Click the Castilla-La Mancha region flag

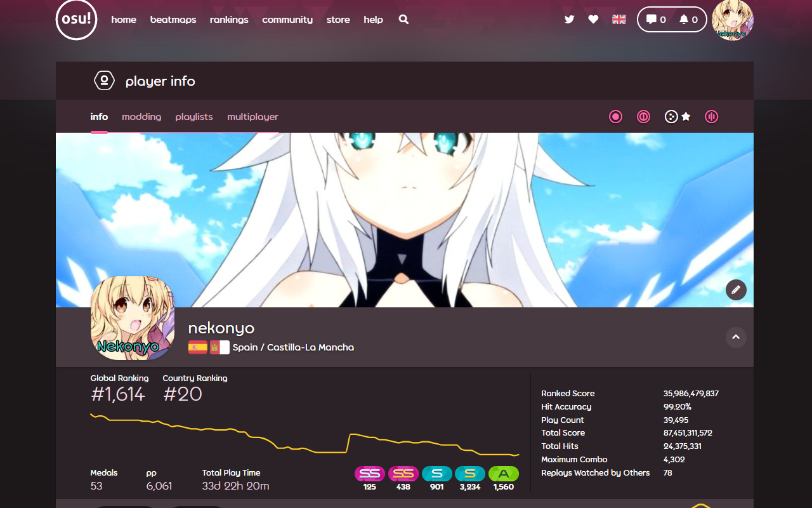click(219, 347)
